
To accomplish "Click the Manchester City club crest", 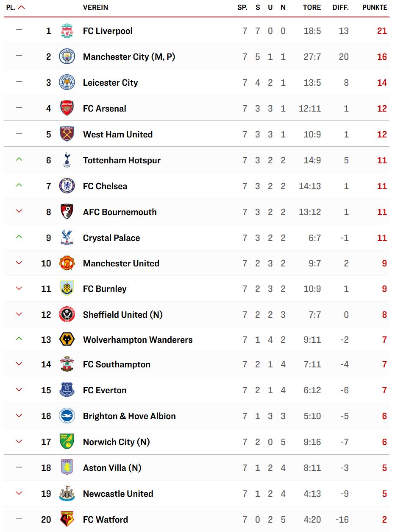I will [67, 57].
